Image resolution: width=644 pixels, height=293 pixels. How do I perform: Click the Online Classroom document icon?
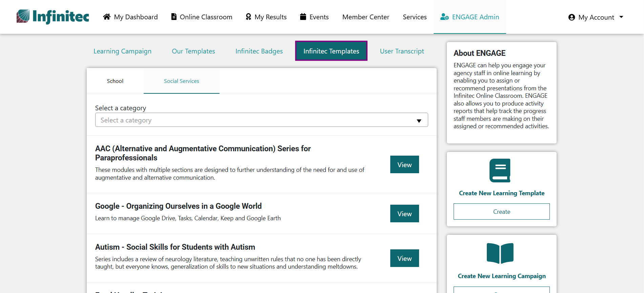(x=174, y=17)
